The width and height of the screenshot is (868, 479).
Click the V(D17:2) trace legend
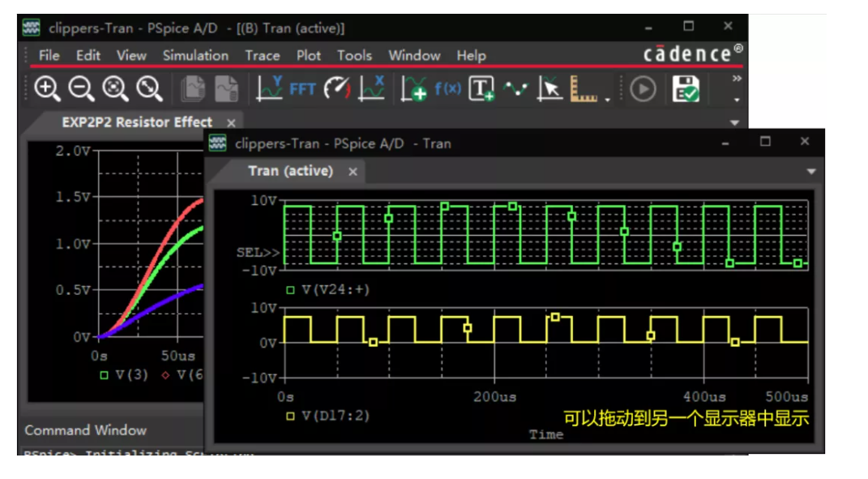pyautogui.click(x=335, y=415)
